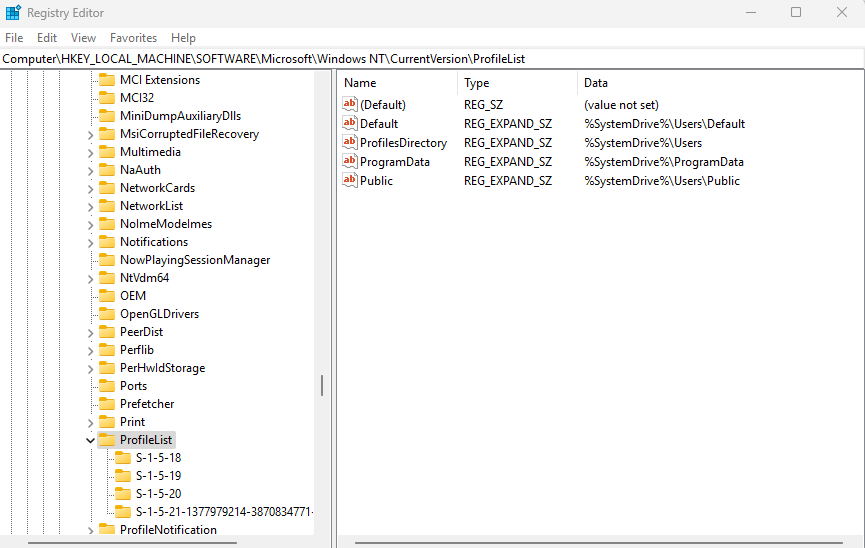Collapse the ProfileList tree node
The height and width of the screenshot is (548, 865).
coord(91,440)
